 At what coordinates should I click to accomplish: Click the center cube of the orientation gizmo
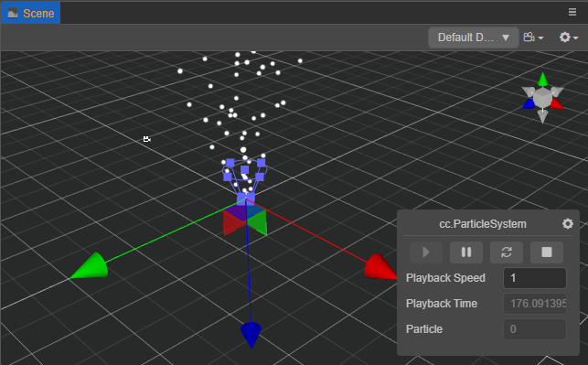(x=542, y=97)
